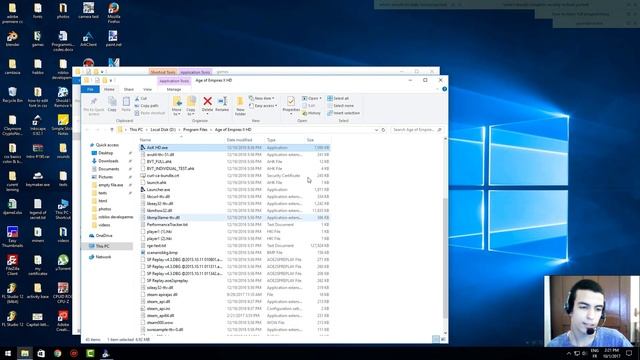Switch to the View ribbon tab

(147, 89)
